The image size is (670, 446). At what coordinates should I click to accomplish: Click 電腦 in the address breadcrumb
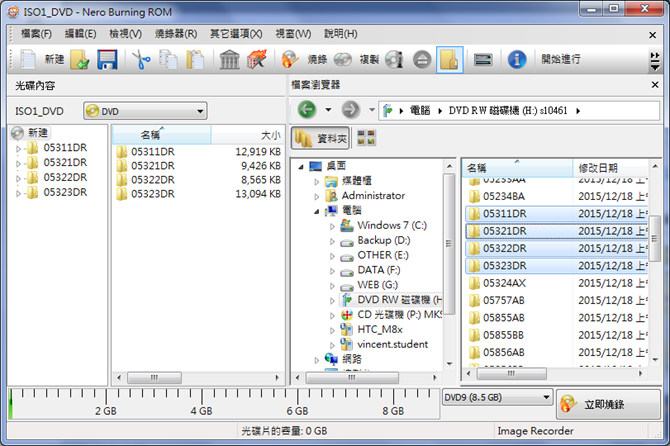[x=420, y=111]
